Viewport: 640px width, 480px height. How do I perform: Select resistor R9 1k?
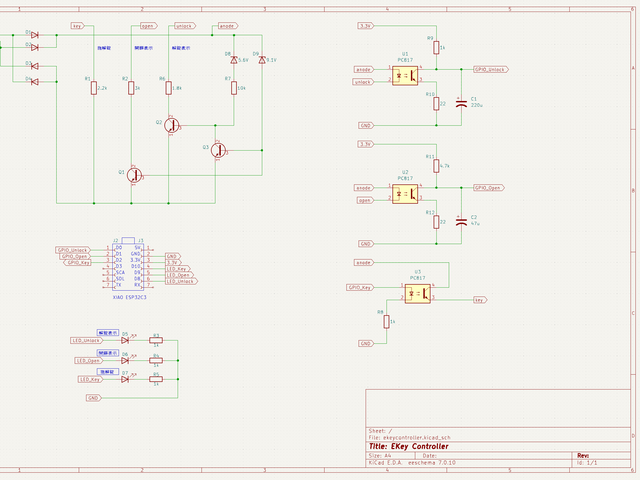point(436,47)
